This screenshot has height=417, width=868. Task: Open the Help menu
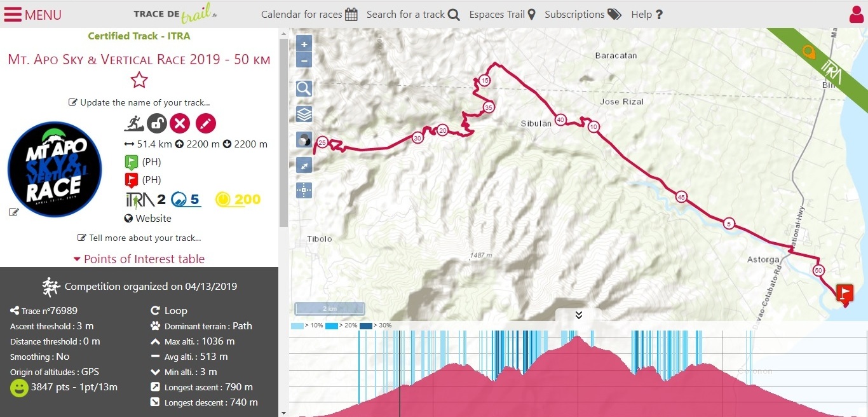(x=647, y=15)
